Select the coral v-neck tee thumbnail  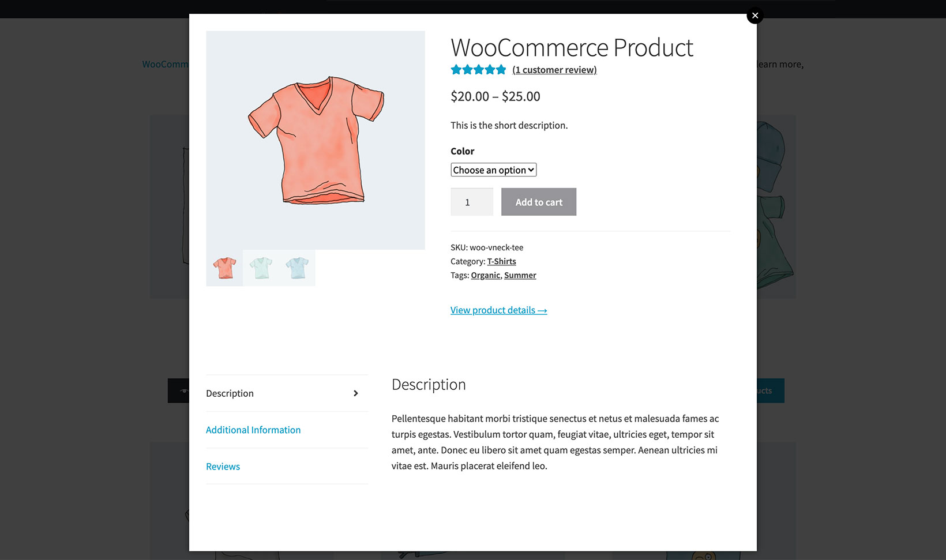click(x=224, y=268)
